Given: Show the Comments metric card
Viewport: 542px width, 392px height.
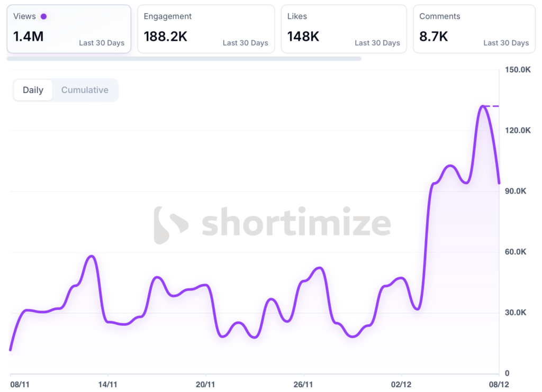Looking at the screenshot, I should coord(474,29).
